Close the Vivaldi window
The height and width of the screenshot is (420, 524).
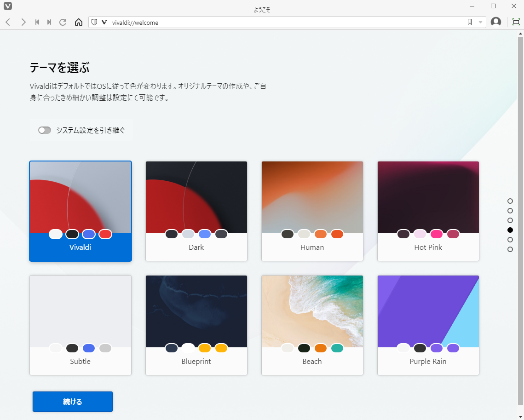pos(514,6)
